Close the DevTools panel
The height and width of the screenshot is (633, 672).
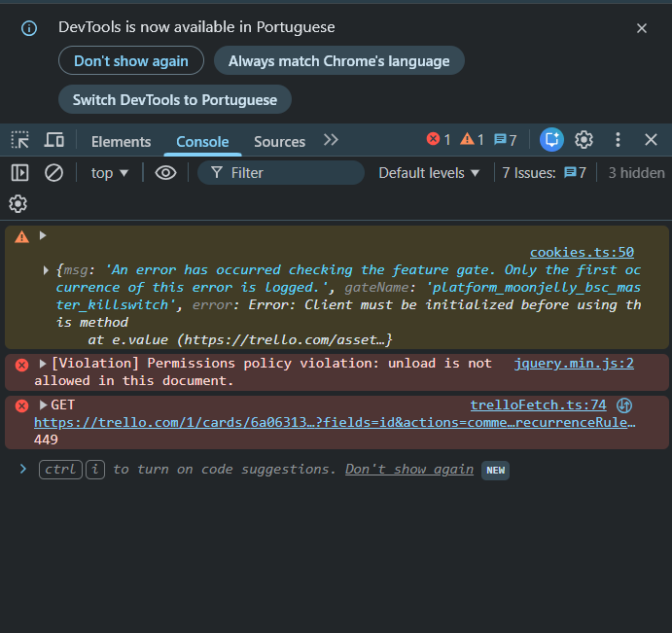click(651, 140)
